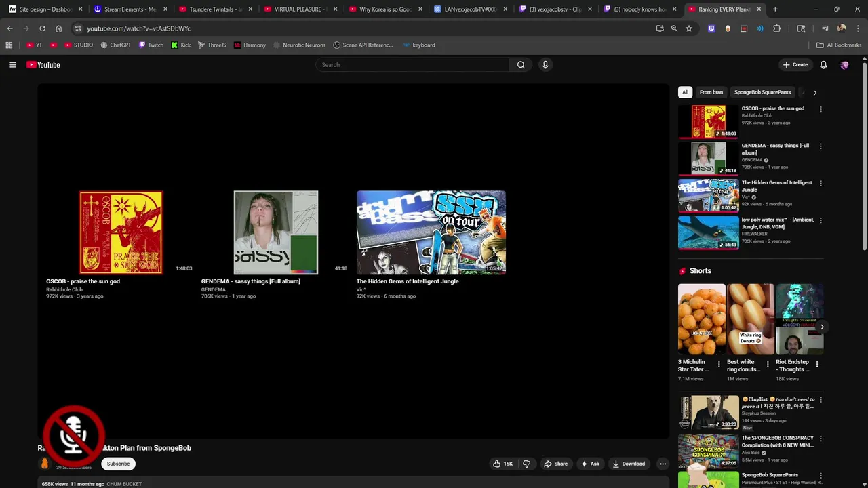The image size is (868, 488).
Task: Open the YouTube account avatar menu
Action: pyautogui.click(x=844, y=65)
